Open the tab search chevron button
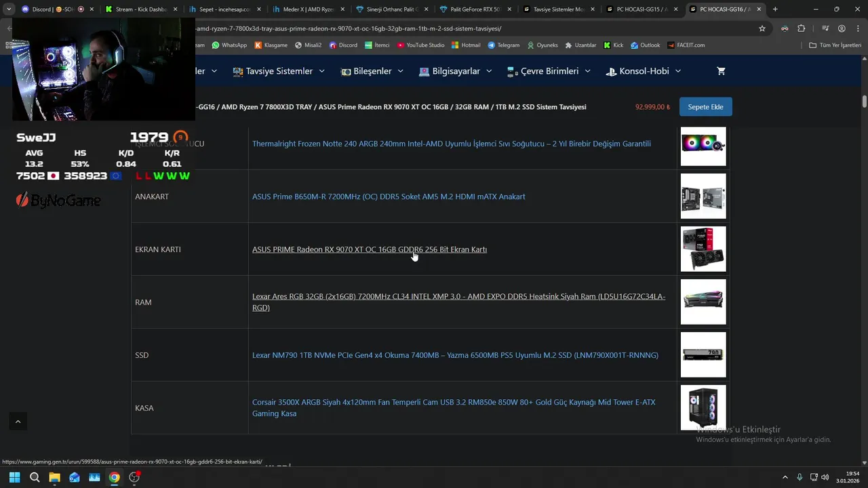 click(9, 9)
